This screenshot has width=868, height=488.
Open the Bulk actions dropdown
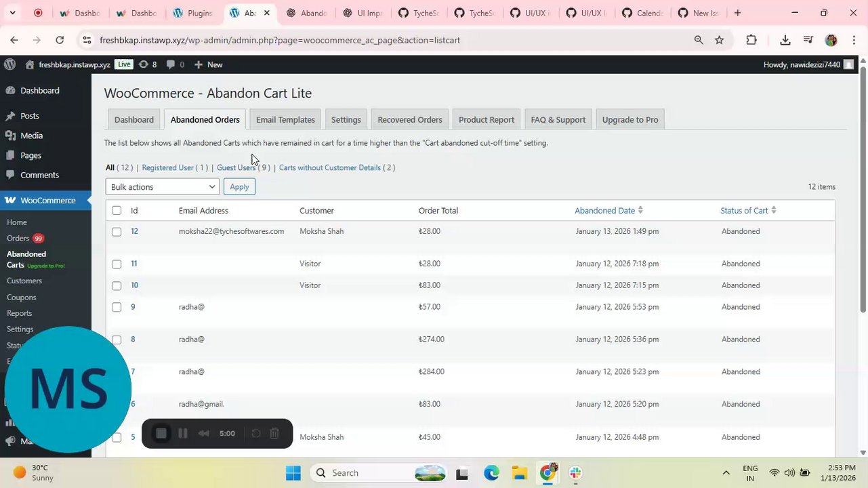pyautogui.click(x=163, y=187)
